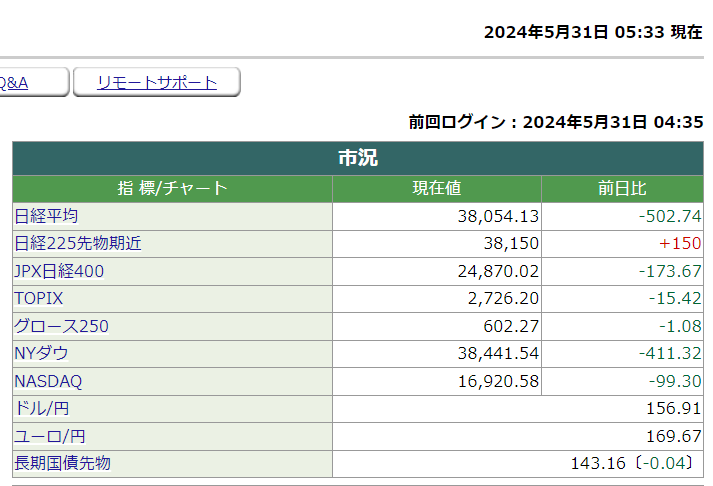The height and width of the screenshot is (486, 713).
Task: Select the 日経225先物期近 link
Action: point(78,243)
